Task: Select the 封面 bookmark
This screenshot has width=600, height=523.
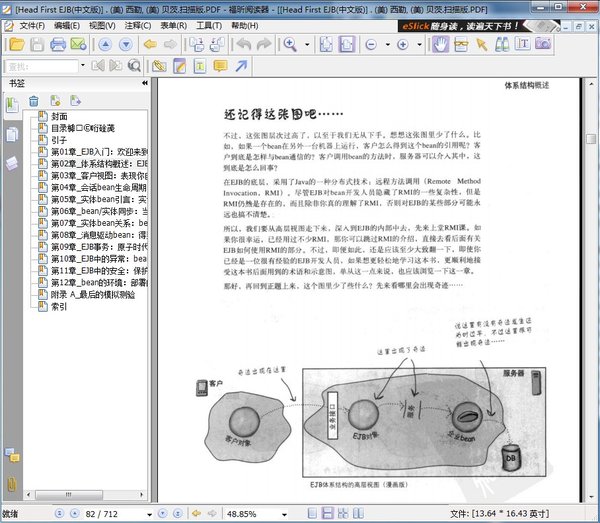Action: tap(59, 116)
